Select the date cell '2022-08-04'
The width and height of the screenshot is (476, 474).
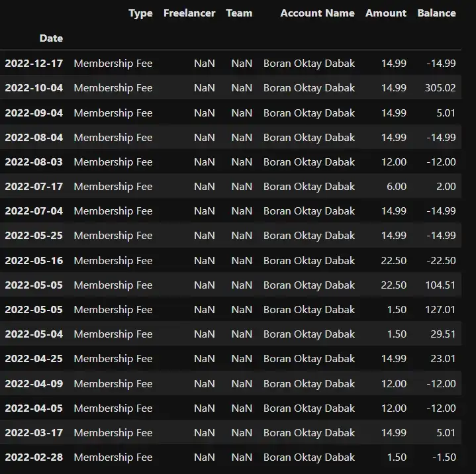(34, 137)
